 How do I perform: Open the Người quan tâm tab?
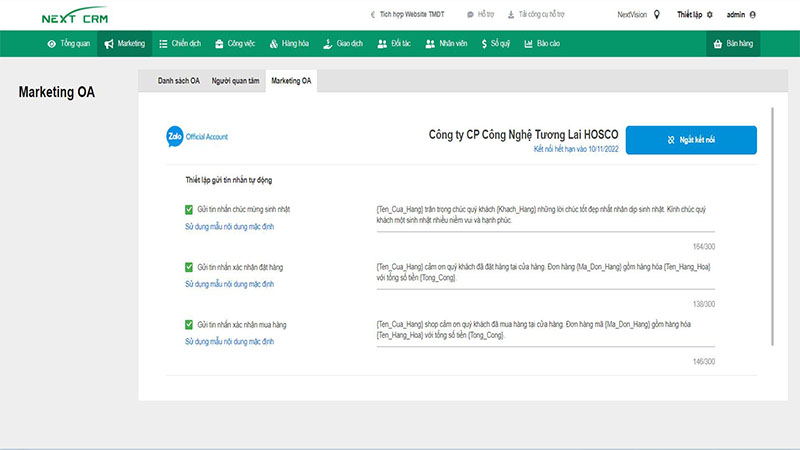(x=235, y=80)
